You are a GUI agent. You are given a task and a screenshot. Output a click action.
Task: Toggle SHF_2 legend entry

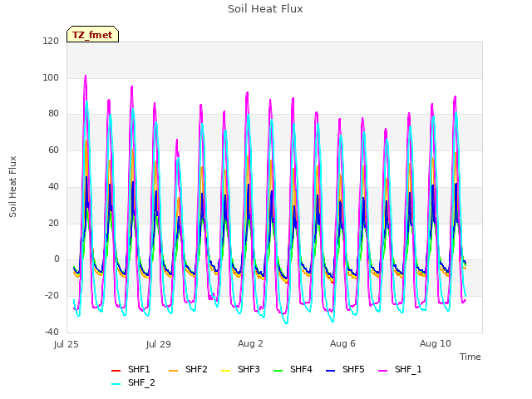pos(133,382)
